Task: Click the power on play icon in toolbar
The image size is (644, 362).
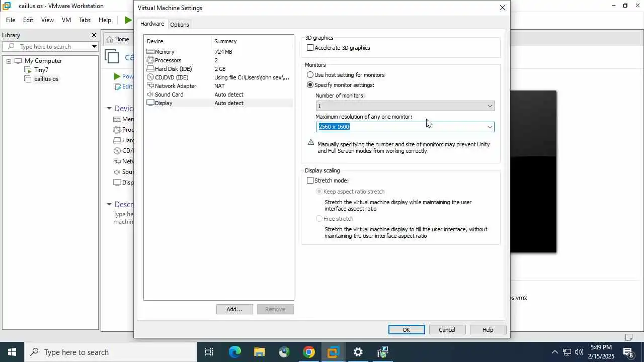Action: pyautogui.click(x=128, y=20)
